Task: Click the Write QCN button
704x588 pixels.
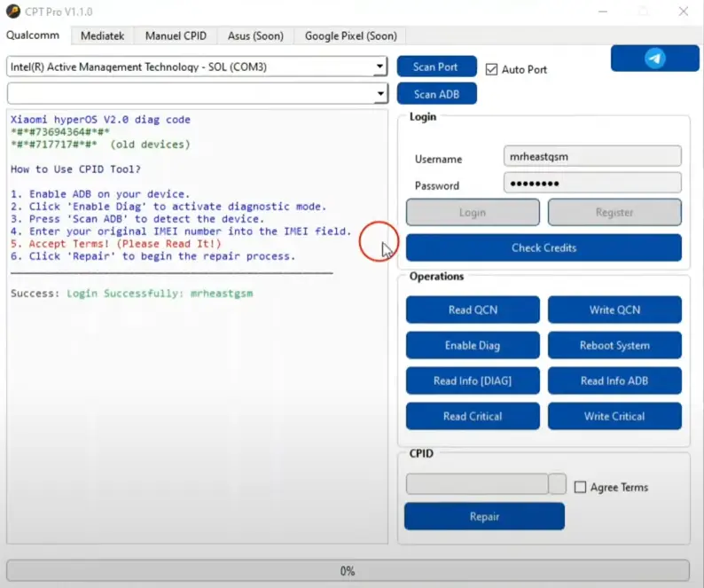Action: 614,310
